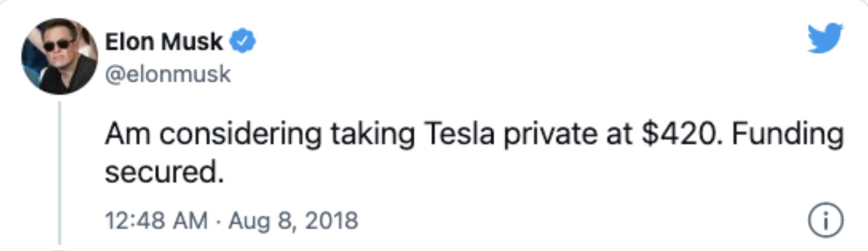Select the Aug 8, 2018 date
Viewport: 868px width, 251px height.
pyautogui.click(x=294, y=220)
